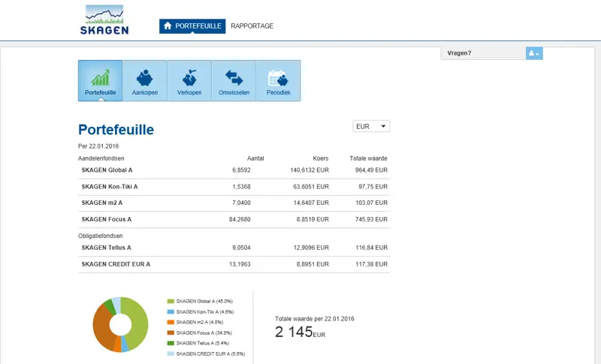Click the dark green Tellus A legend swatch

(x=171, y=343)
